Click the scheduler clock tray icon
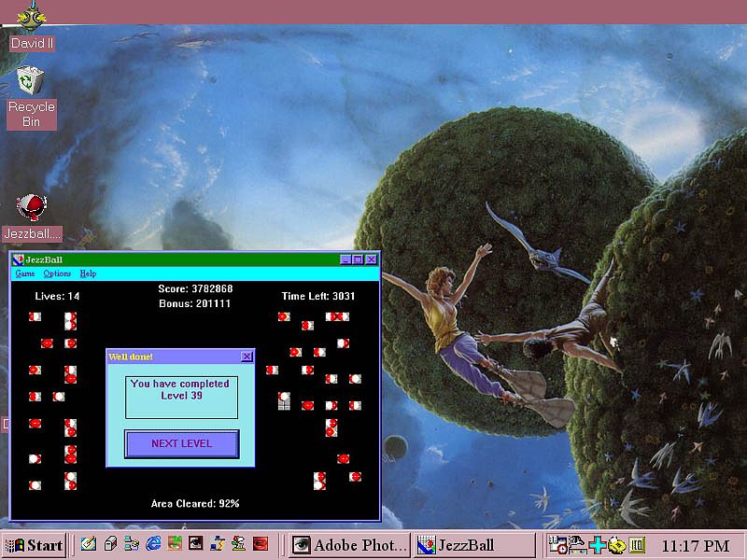The width and height of the screenshot is (747, 560). pos(557,545)
